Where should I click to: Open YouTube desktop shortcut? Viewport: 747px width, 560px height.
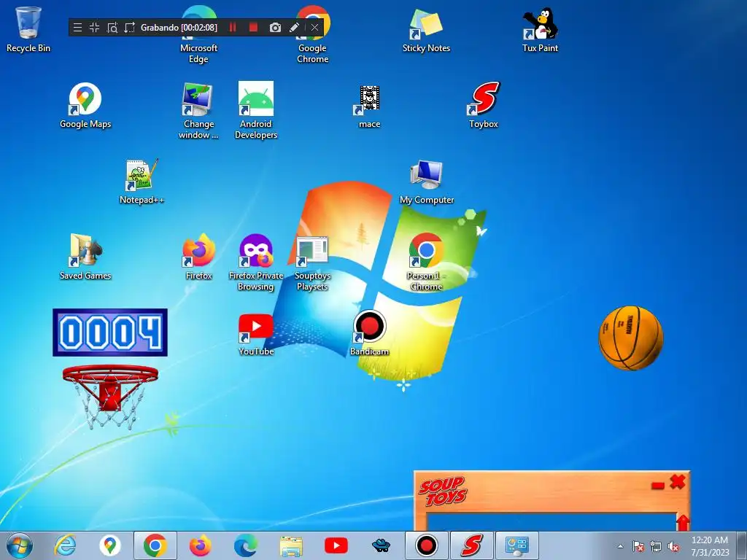256,333
